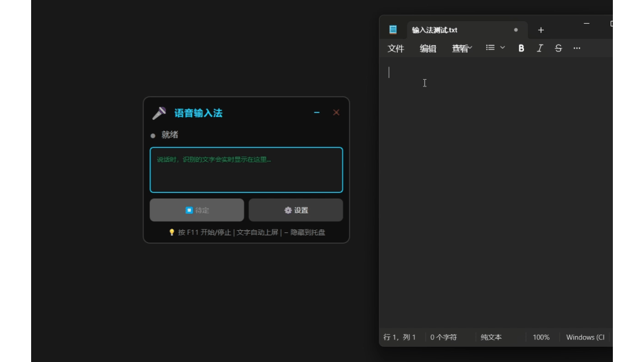
Task: Toggle strikethrough formatting in Notepad
Action: pos(559,49)
